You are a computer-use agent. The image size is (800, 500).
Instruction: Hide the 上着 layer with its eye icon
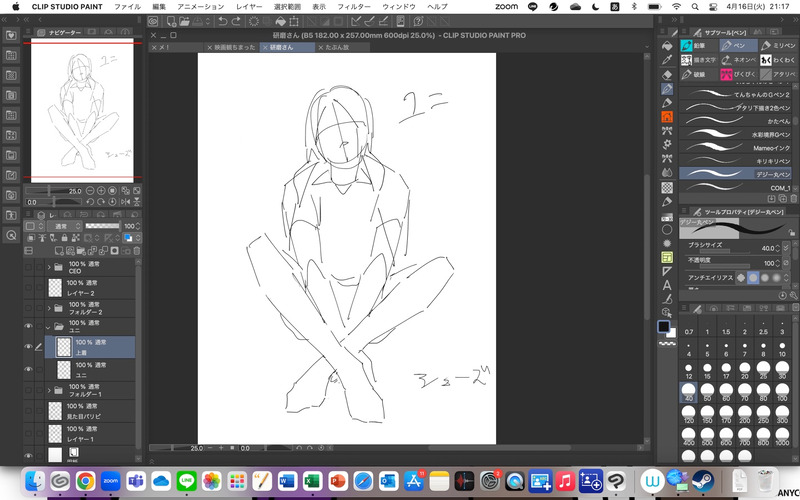tap(28, 346)
